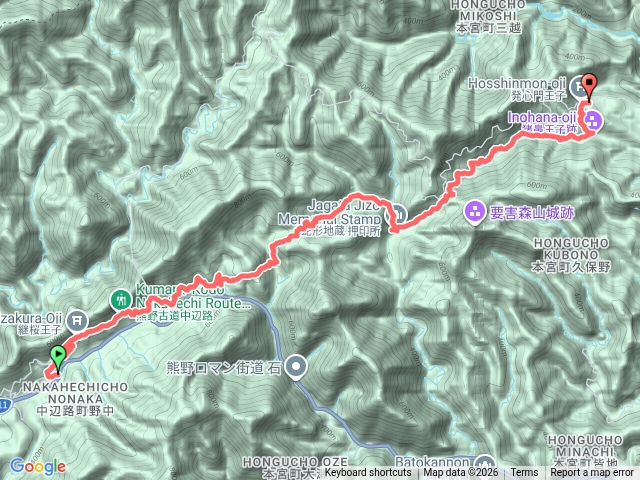Viewport: 640px width, 480px height.
Task: Click the Inohana-oji text label
Action: (x=542, y=118)
